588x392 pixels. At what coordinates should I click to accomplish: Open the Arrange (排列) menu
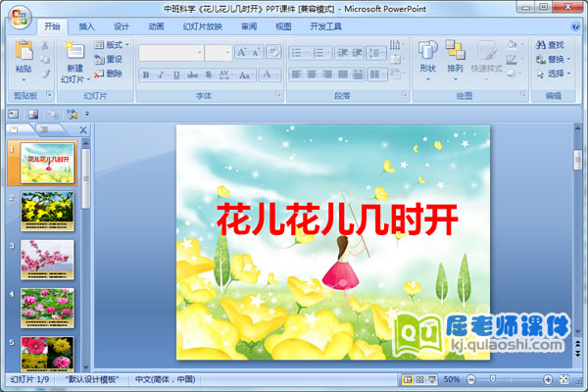coord(456,61)
